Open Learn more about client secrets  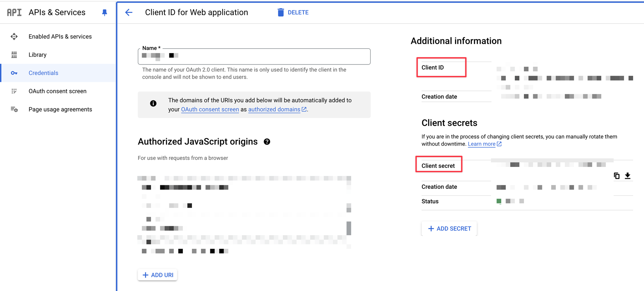[481, 144]
